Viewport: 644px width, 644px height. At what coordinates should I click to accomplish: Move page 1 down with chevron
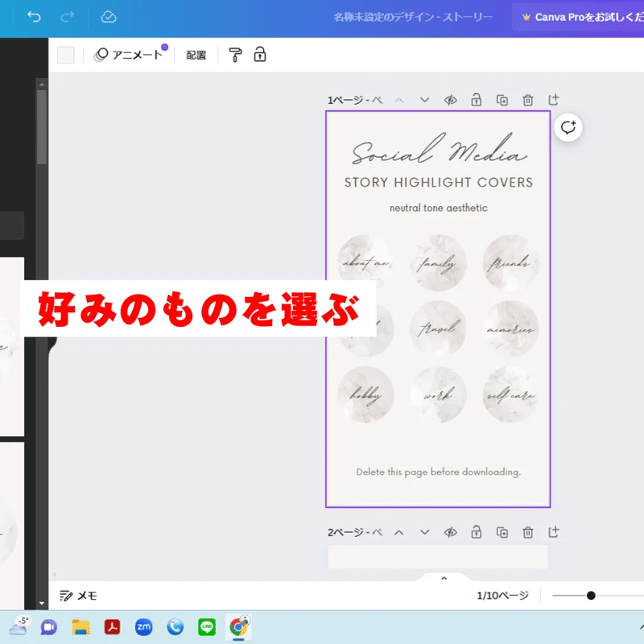pyautogui.click(x=425, y=100)
